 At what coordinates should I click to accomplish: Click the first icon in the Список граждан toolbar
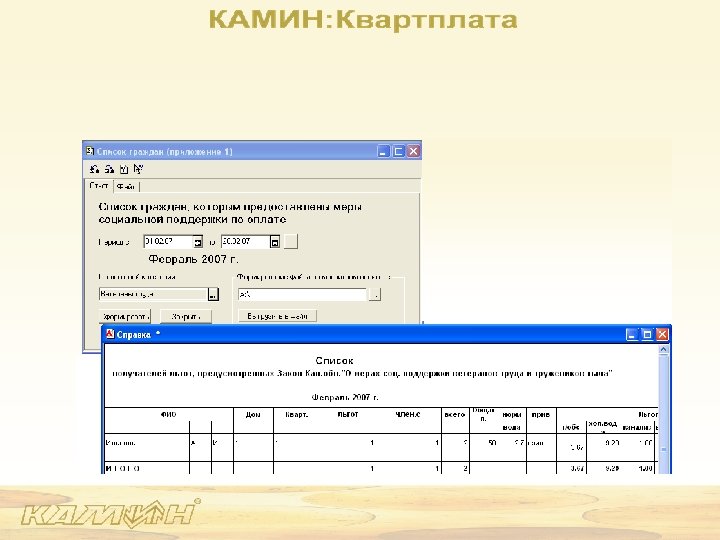point(94,169)
